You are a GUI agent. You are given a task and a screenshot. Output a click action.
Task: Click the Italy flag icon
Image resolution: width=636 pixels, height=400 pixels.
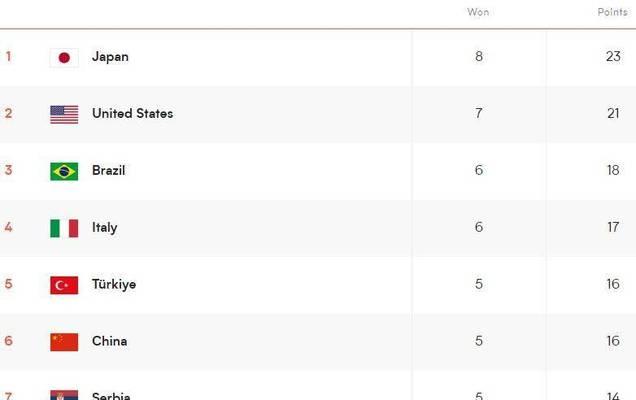pos(64,228)
